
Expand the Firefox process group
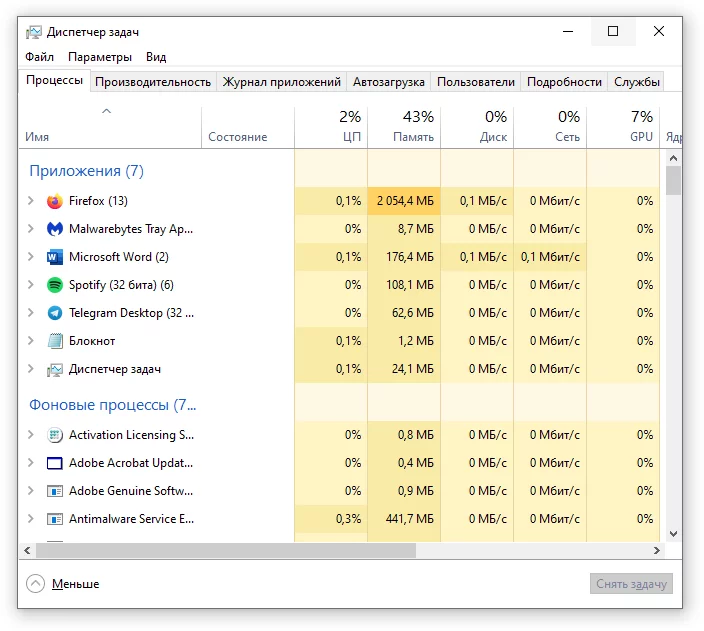[31, 201]
